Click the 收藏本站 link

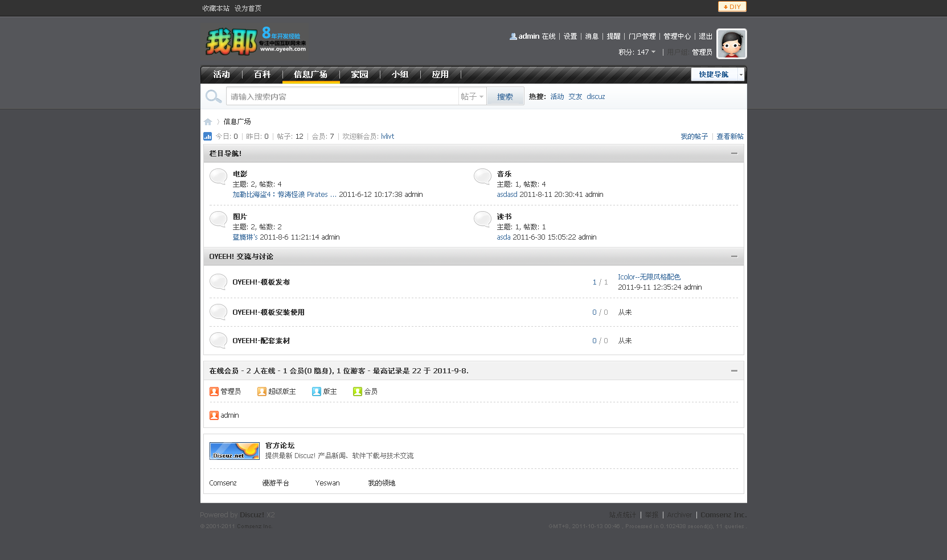[216, 9]
